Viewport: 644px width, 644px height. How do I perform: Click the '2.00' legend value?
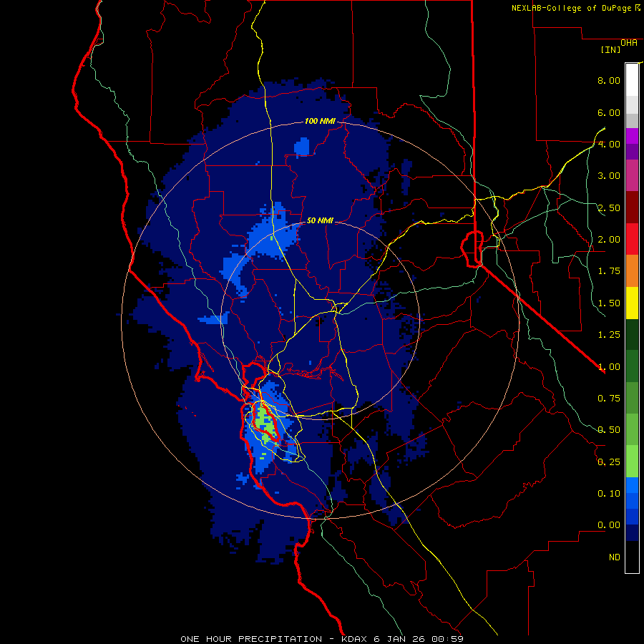tap(609, 240)
